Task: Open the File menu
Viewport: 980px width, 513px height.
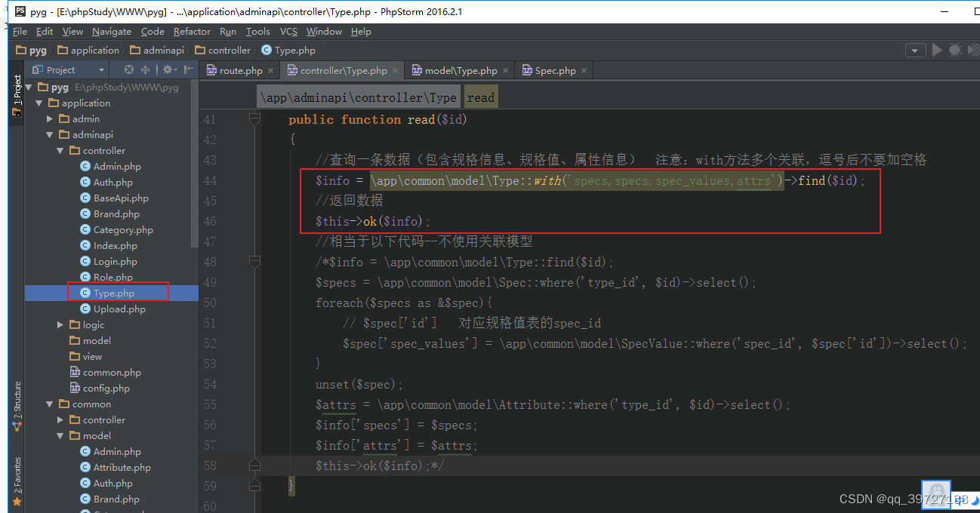Action: [x=20, y=31]
